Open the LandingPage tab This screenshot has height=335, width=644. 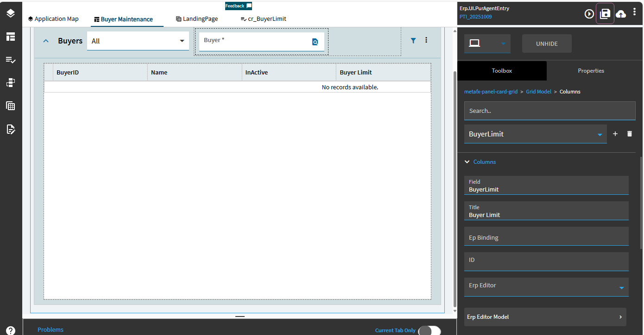tap(197, 19)
